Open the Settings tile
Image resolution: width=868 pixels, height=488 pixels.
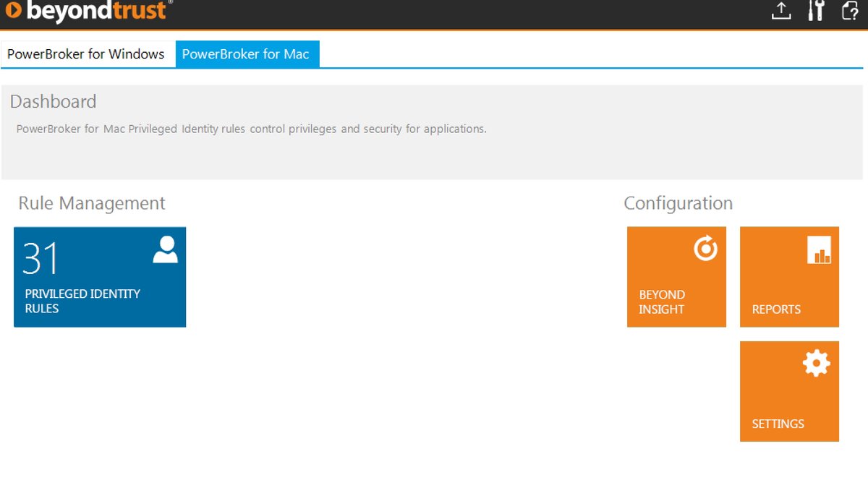pyautogui.click(x=788, y=390)
